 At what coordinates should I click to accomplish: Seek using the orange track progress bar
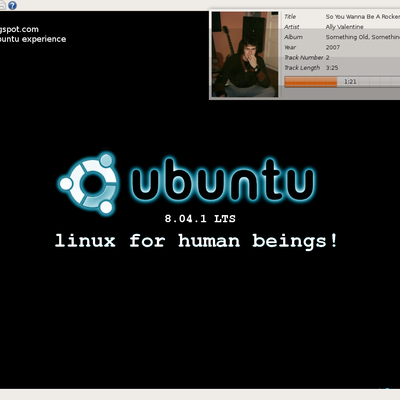point(342,82)
